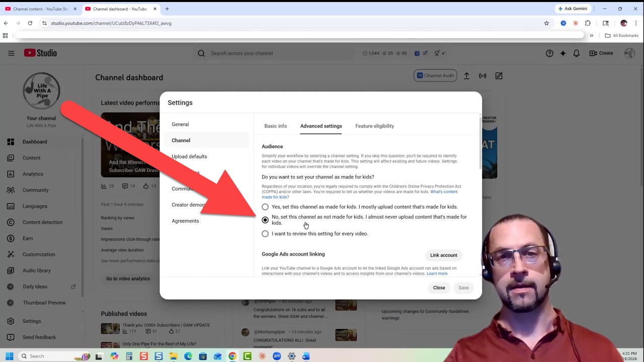Click the Chrome address bar
Viewport: 644px width, 362px height.
292,23
